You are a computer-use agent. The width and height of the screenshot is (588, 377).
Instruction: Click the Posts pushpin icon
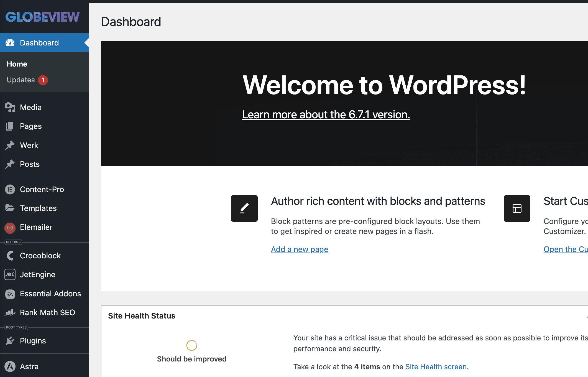click(10, 164)
